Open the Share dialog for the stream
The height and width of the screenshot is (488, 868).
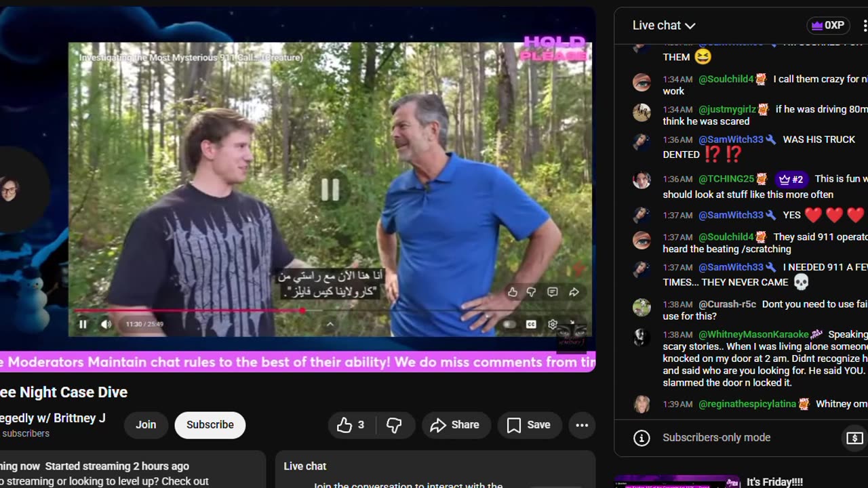[456, 425]
